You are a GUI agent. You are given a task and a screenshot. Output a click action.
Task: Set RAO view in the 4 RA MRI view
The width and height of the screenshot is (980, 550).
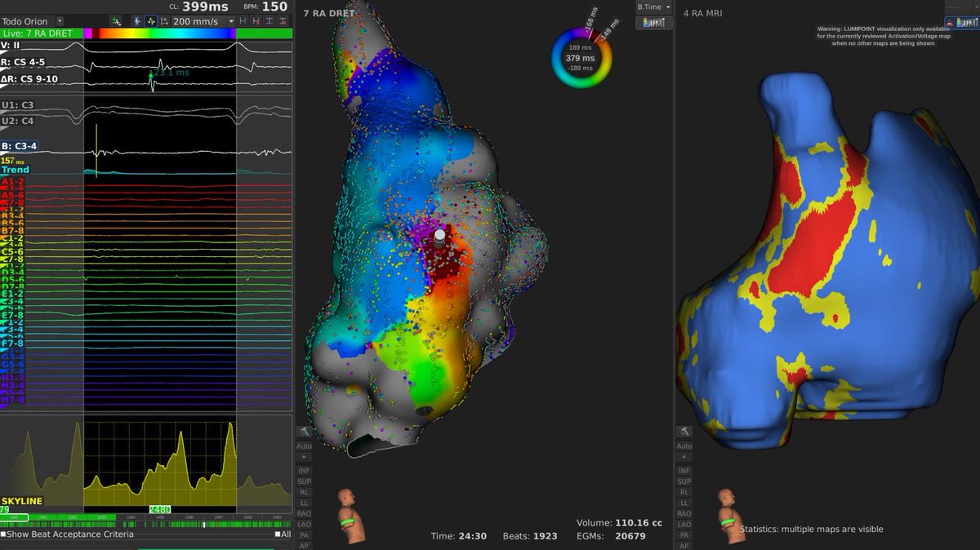point(684,514)
